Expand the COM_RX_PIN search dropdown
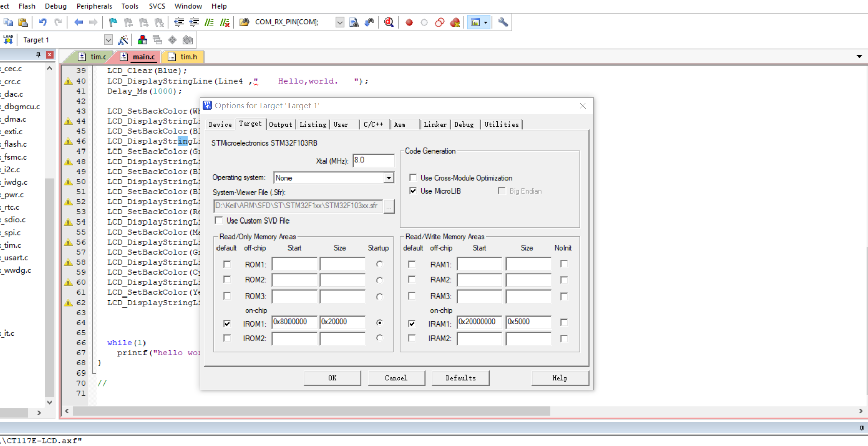 pos(340,22)
